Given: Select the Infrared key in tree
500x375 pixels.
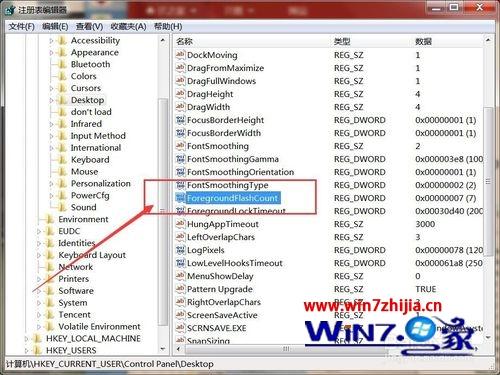Looking at the screenshot, I should [x=86, y=124].
